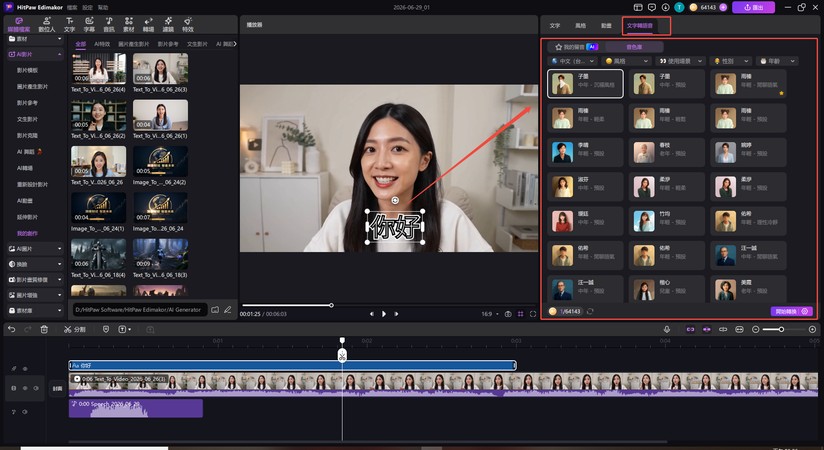This screenshot has width=824, height=450.
Task: Click the timeline zoom-out minus icon
Action: pos(756,329)
